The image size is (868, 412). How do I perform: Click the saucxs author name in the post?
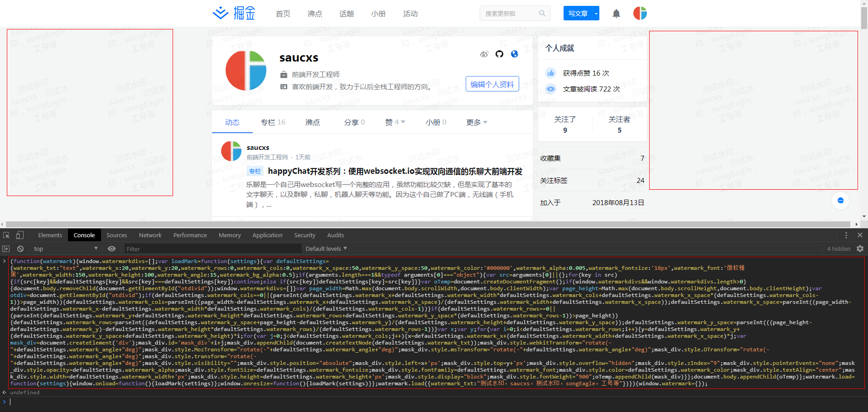point(258,148)
